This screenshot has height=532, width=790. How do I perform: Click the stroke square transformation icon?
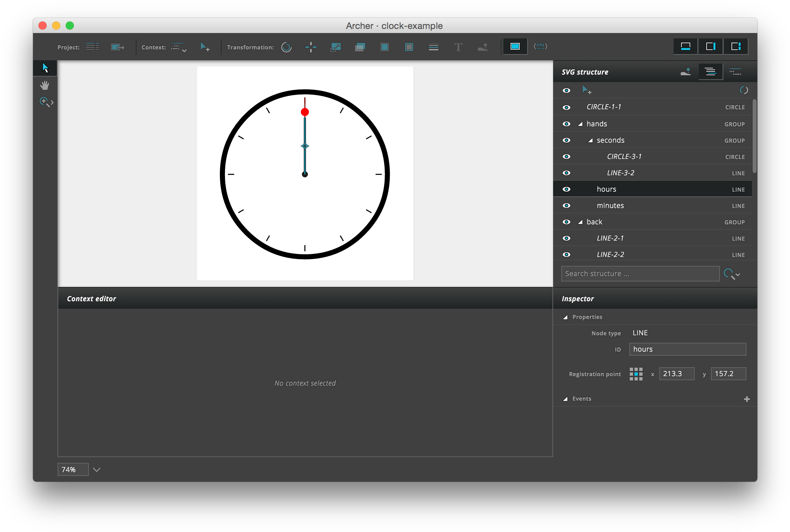[409, 47]
